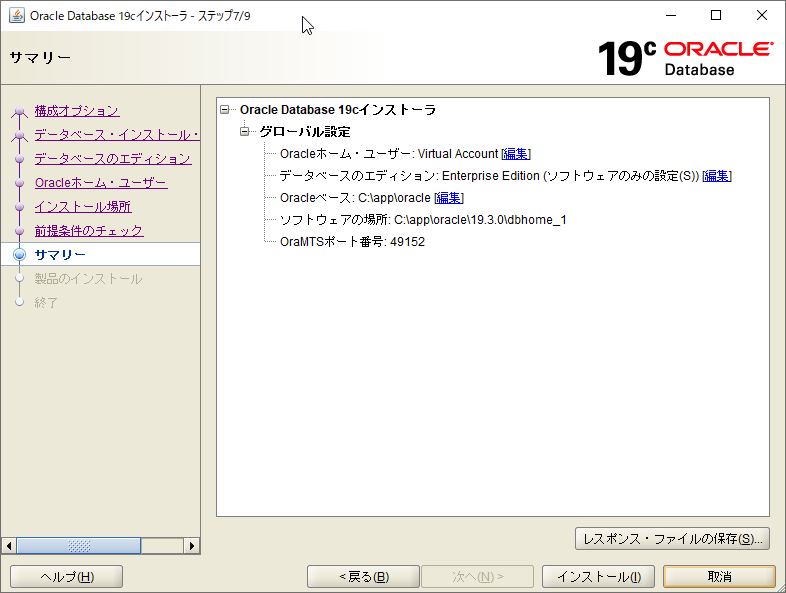786x593 pixels.
Task: Click the Oracleホーム・ユーザー step bullet icon
Action: pyautogui.click(x=20, y=183)
